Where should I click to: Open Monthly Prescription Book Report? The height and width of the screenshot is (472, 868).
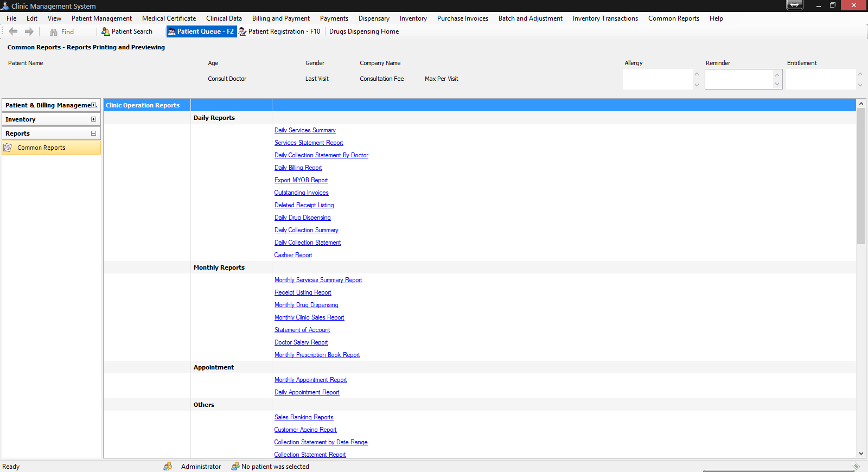tap(317, 355)
